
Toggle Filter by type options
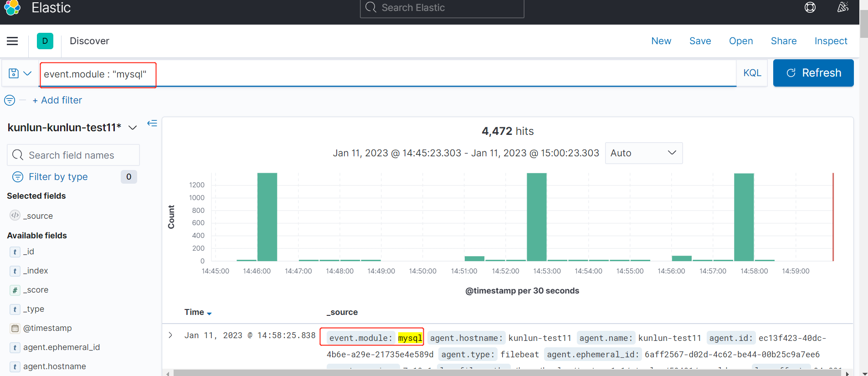point(58,177)
